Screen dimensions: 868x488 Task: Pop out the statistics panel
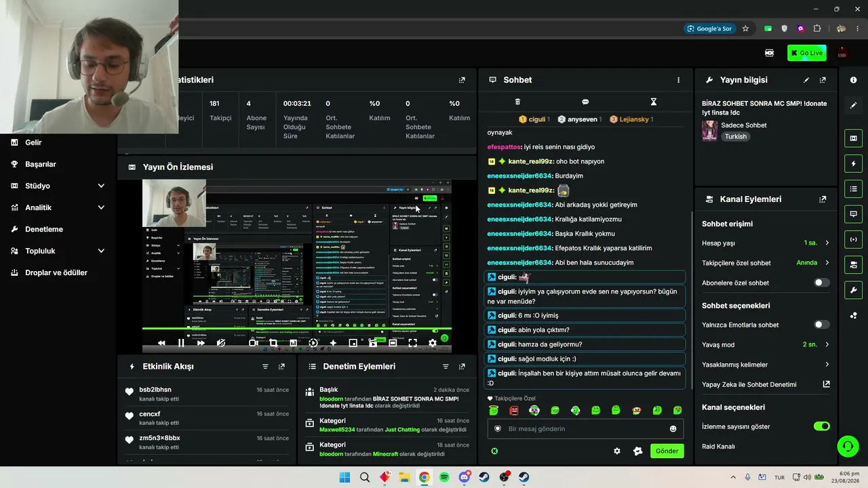(462, 80)
